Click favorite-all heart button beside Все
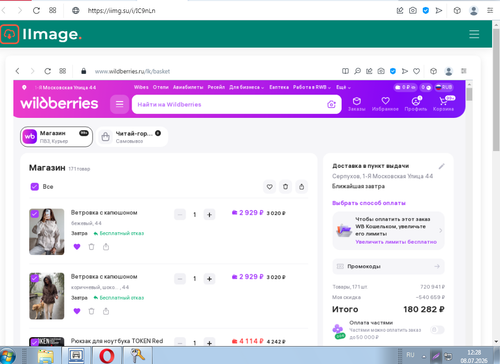This screenshot has width=500, height=364. pyautogui.click(x=269, y=187)
